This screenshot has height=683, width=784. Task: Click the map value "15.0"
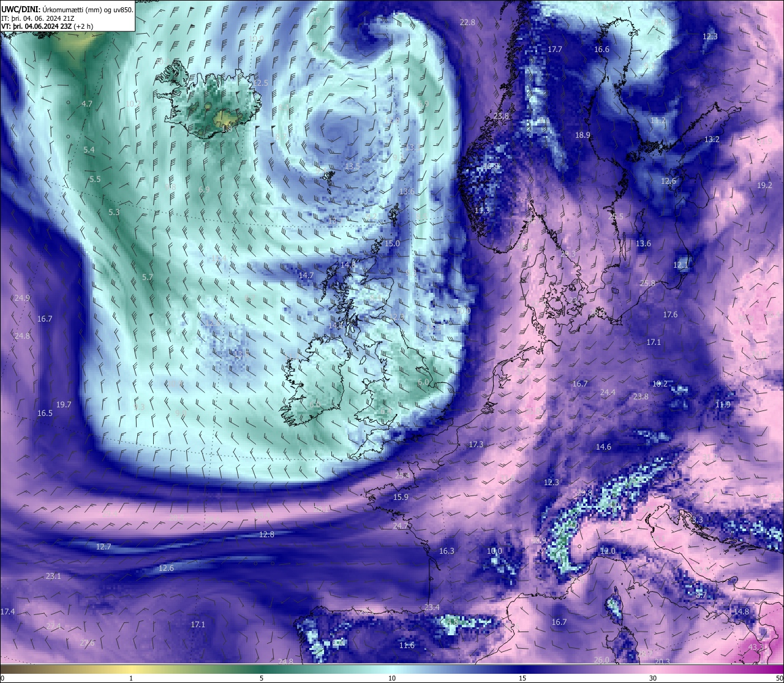pos(392,243)
